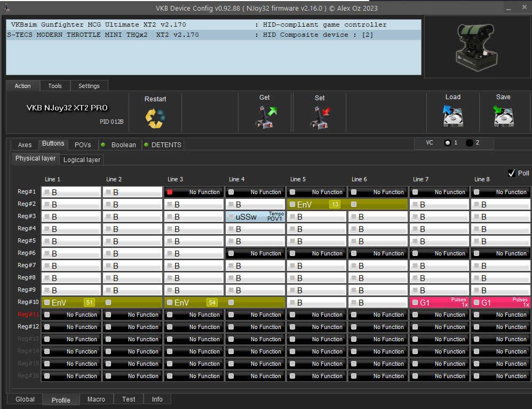The height and width of the screenshot is (409, 532).
Task: Minimize the VKB Device Config window
Action: point(508,9)
